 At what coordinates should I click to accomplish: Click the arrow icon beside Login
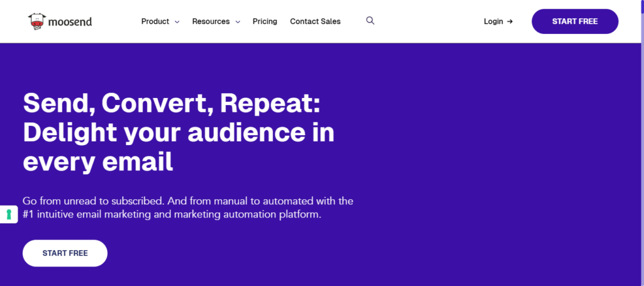510,21
